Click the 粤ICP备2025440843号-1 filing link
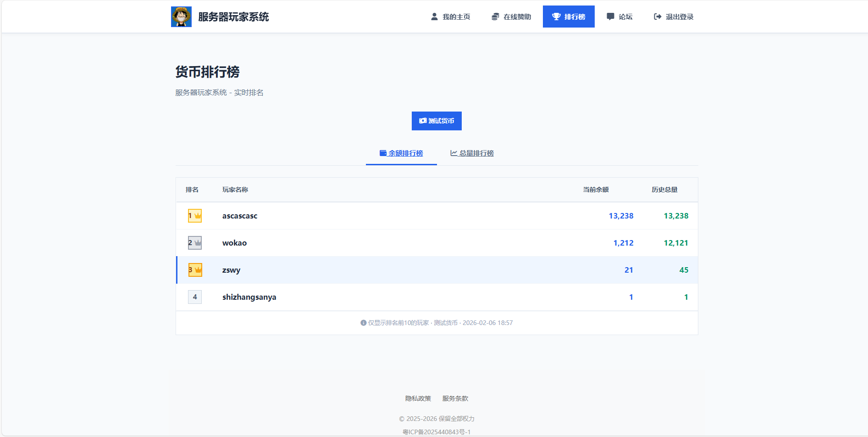This screenshot has width=868, height=437. click(437, 431)
